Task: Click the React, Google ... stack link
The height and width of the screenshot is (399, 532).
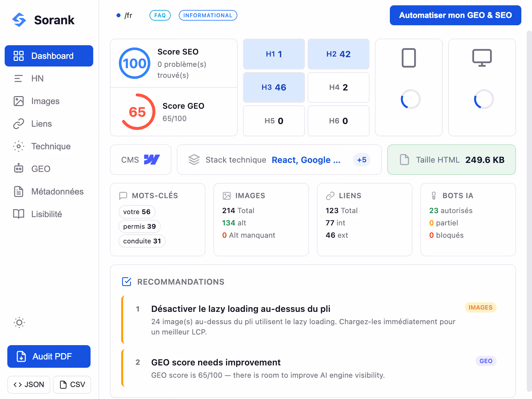Action: (306, 160)
